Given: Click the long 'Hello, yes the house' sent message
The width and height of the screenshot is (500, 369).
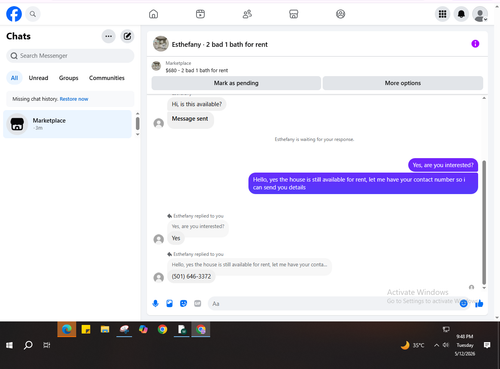Looking at the screenshot, I should click(363, 183).
